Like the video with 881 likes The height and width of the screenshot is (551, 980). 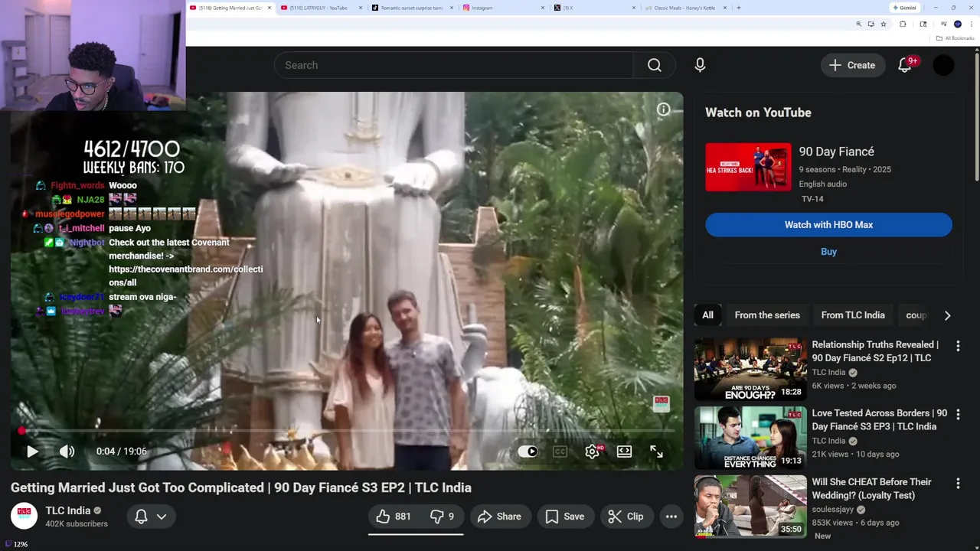click(394, 517)
